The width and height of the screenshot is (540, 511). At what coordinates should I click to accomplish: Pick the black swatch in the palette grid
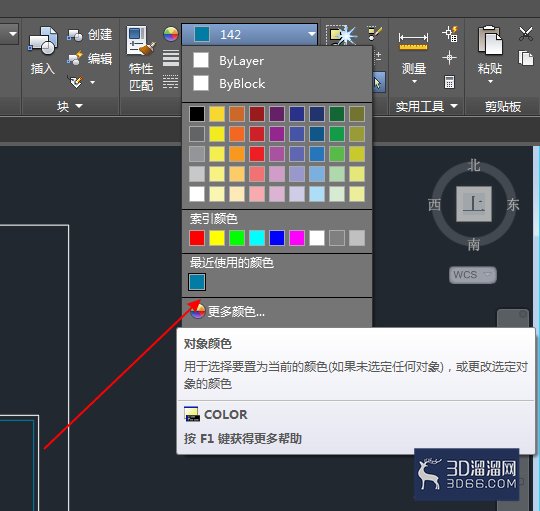(197, 114)
